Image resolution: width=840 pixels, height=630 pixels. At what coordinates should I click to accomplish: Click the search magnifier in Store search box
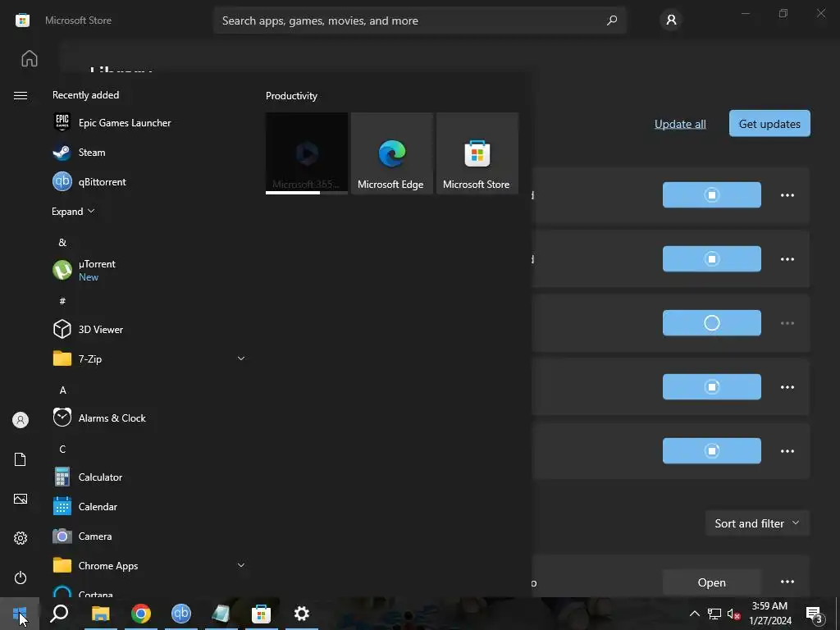(x=612, y=21)
